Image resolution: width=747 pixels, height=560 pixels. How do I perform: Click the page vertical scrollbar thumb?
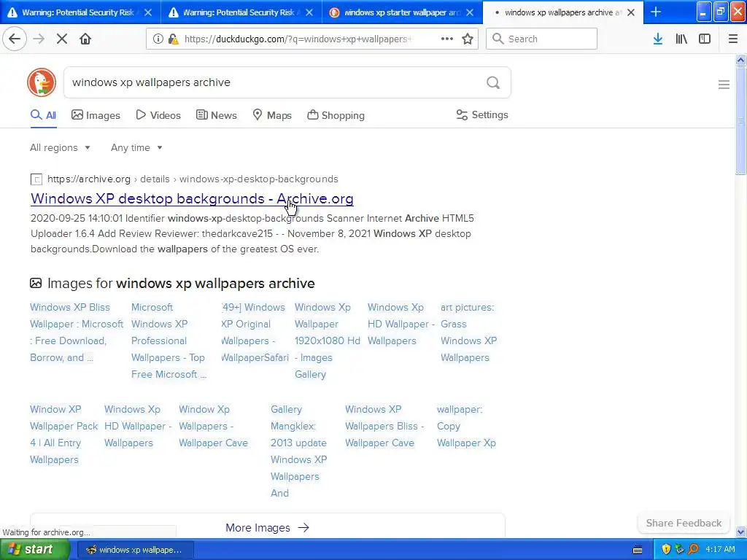click(741, 121)
